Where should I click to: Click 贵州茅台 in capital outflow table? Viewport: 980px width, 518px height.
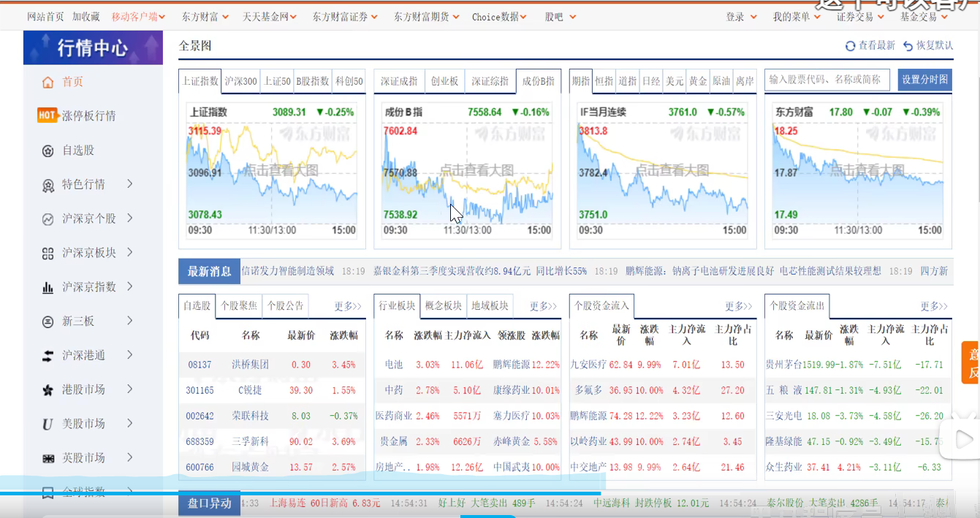(783, 365)
